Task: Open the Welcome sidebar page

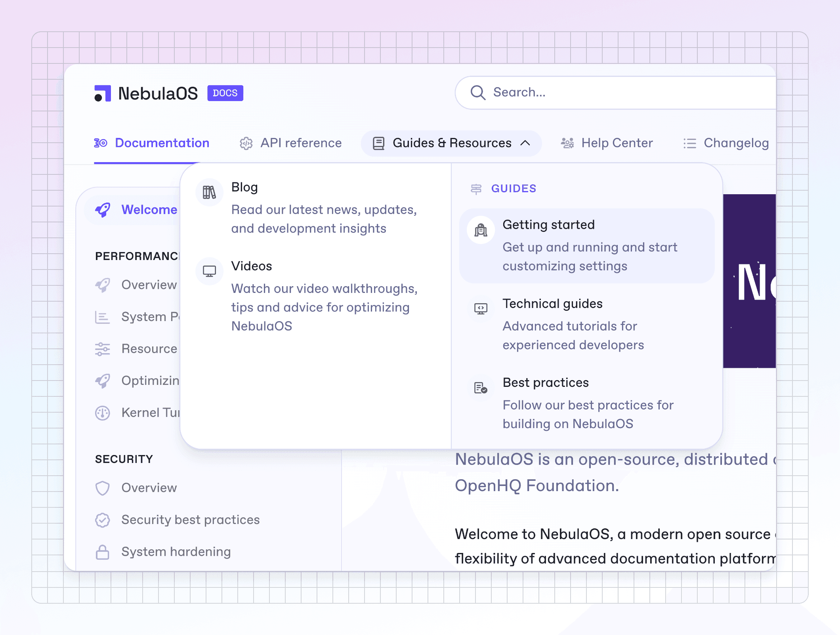Action: pyautogui.click(x=133, y=210)
